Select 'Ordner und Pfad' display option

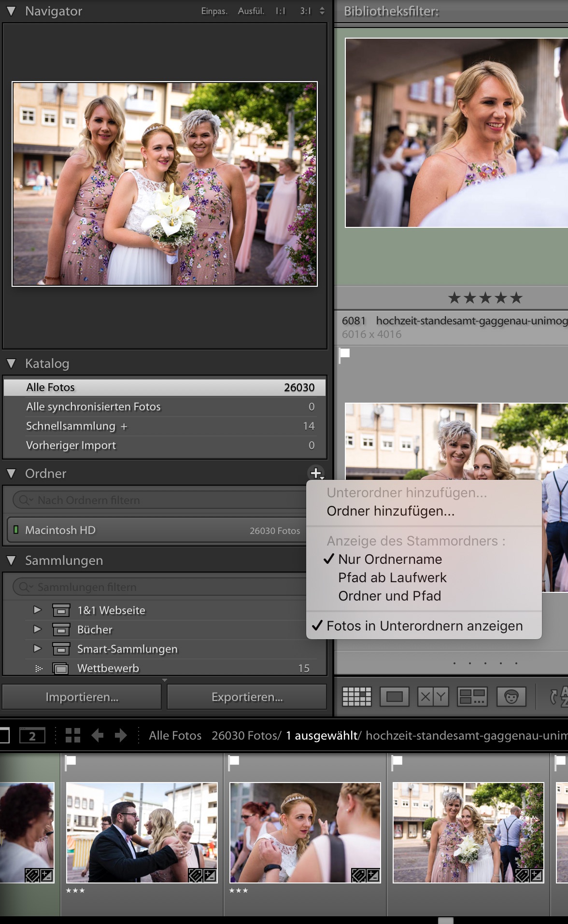click(x=389, y=596)
